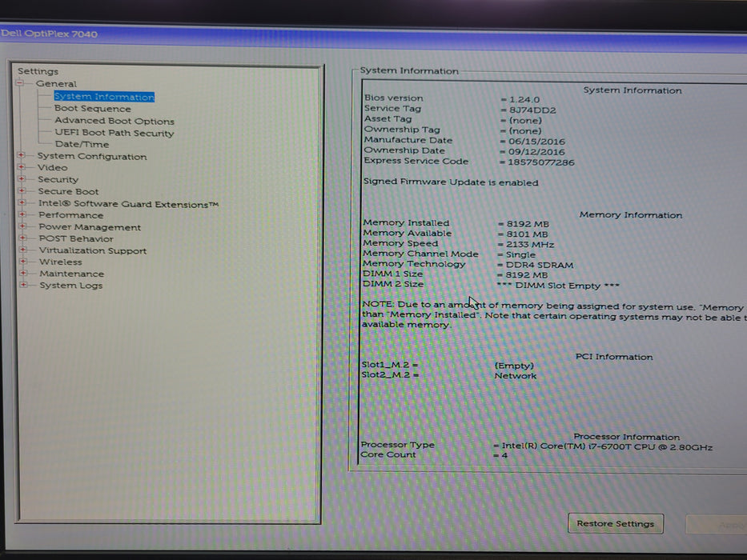The image size is (747, 560).
Task: Expand the Wireless section
Action: 23,262
